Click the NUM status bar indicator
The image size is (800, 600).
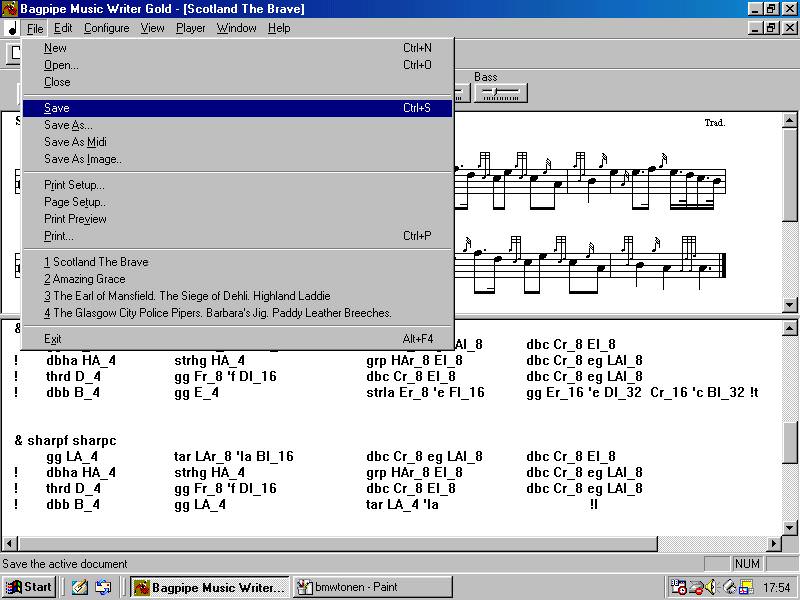click(747, 564)
